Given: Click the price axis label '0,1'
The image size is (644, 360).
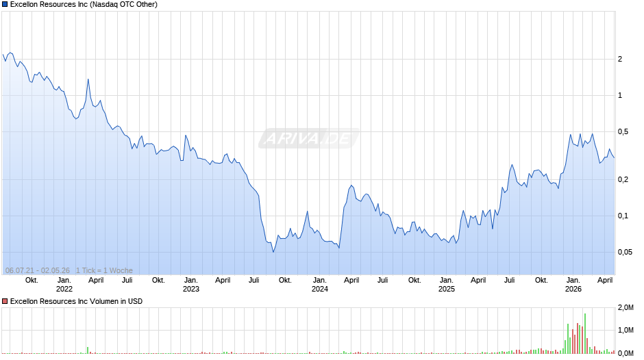Looking at the screenshot, I should tap(623, 216).
